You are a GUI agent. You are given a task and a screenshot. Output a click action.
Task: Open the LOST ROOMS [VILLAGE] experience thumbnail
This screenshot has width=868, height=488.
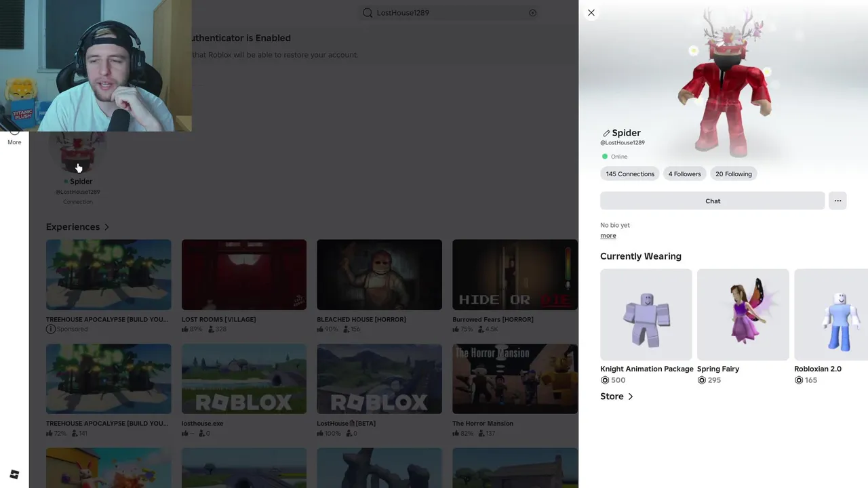click(244, 274)
